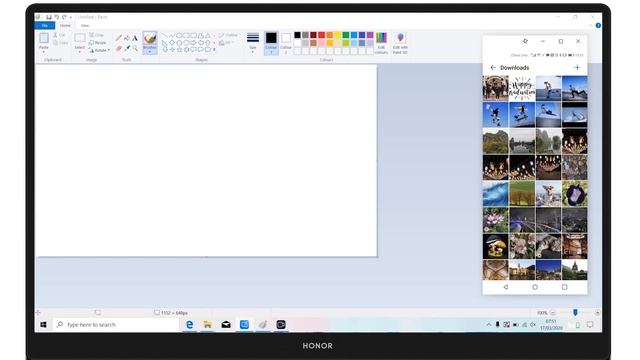Tap the phone Home circle button
640x360 pixels.
[535, 287]
